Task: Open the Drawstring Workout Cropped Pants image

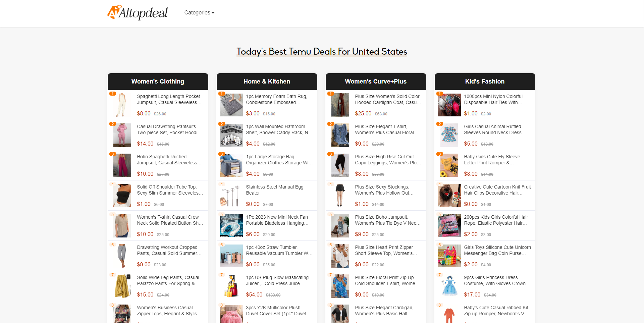Action: pos(122,256)
